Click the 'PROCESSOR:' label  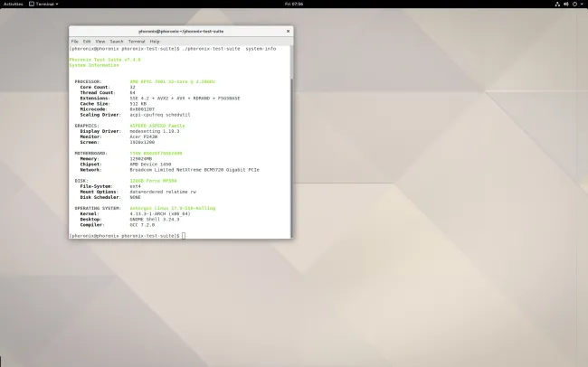(88, 81)
